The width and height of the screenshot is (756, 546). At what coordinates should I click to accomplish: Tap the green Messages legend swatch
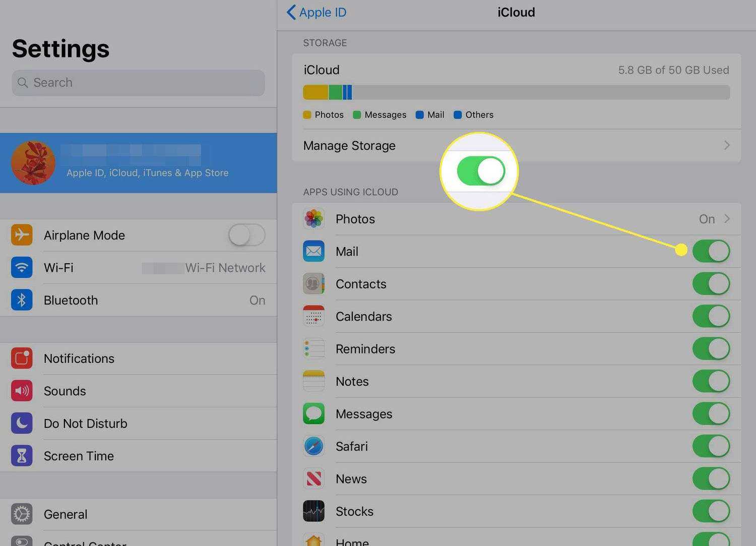click(357, 115)
